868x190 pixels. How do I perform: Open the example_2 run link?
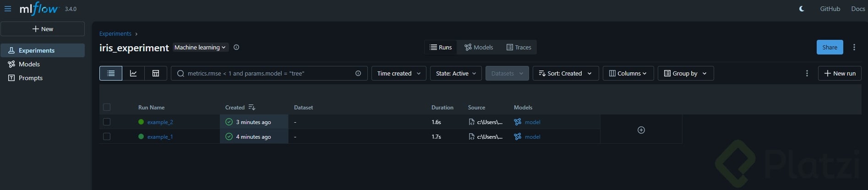click(x=160, y=122)
